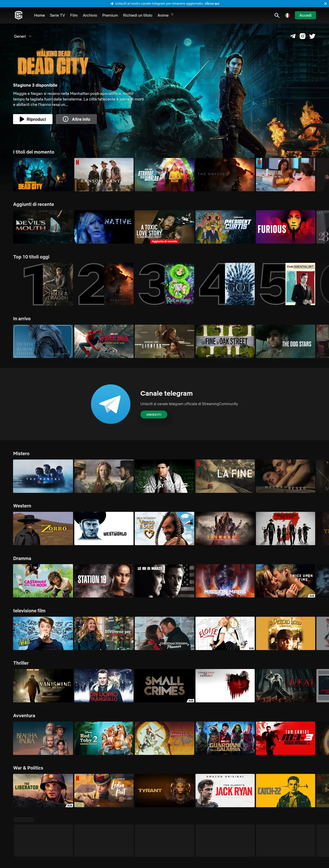Click the Italian flag language icon

[287, 15]
